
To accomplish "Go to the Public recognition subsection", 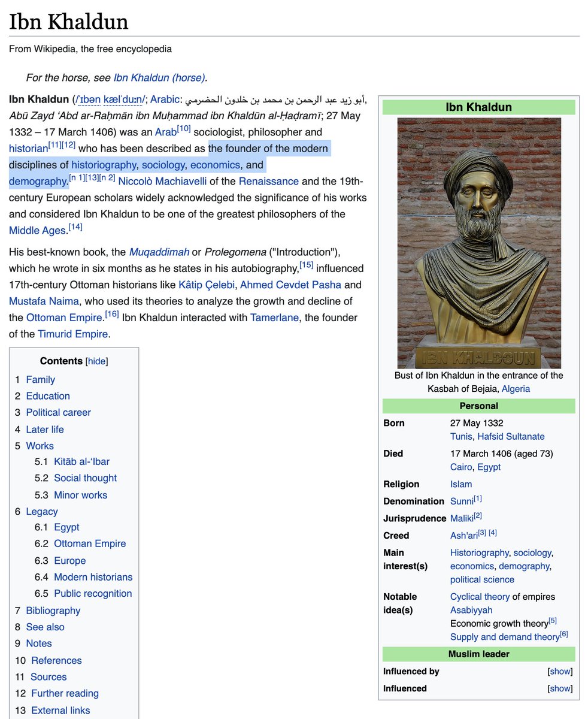I will tap(93, 593).
